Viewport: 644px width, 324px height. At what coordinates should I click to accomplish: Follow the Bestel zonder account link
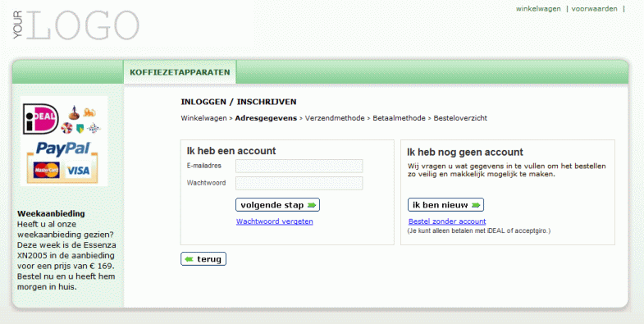(447, 221)
